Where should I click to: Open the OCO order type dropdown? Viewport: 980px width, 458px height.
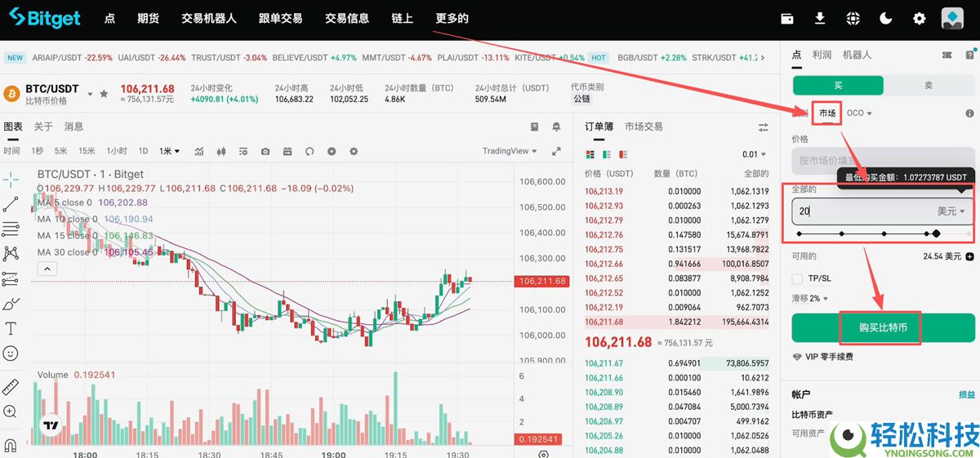coord(859,113)
